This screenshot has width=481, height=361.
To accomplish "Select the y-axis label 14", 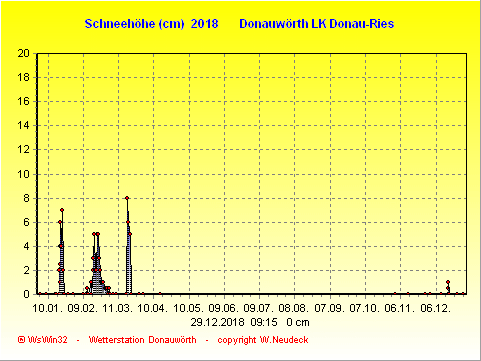I will point(23,126).
